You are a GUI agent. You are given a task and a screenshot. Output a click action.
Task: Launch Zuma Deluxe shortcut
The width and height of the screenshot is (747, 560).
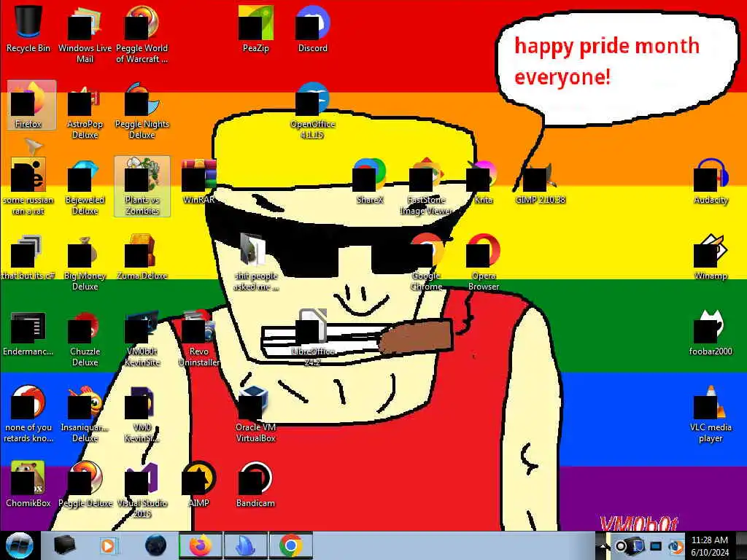[142, 257]
